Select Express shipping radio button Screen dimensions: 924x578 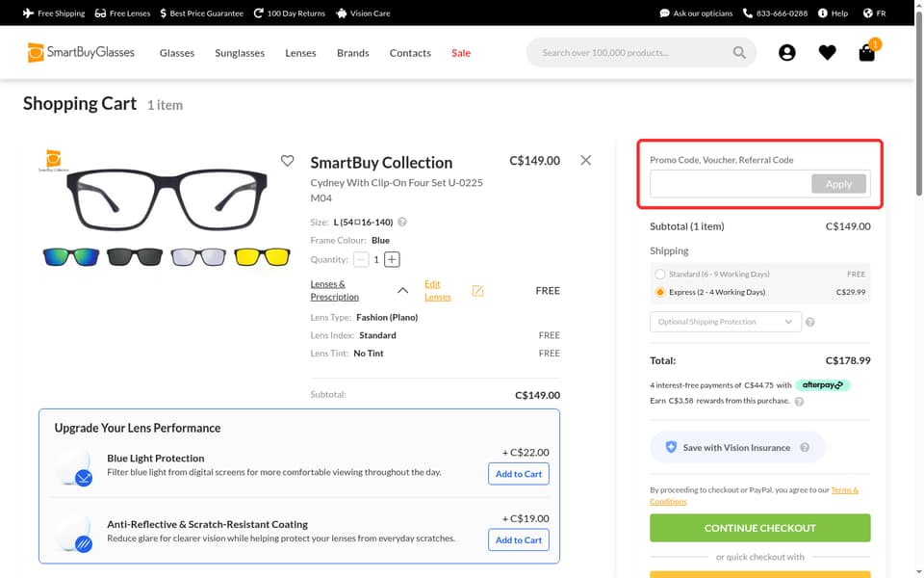point(660,292)
